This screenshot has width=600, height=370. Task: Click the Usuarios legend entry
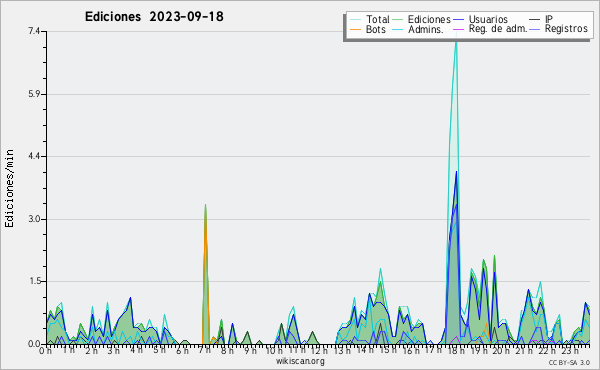coord(480,19)
